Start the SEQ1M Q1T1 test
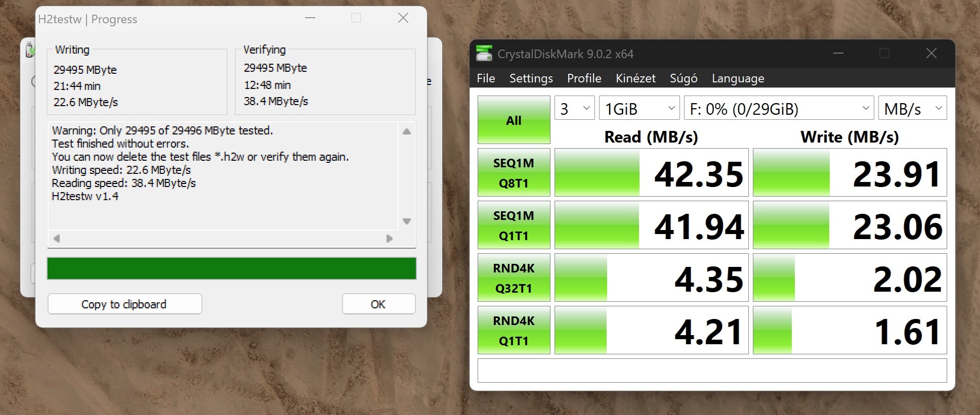The height and width of the screenshot is (415, 980). 514,225
